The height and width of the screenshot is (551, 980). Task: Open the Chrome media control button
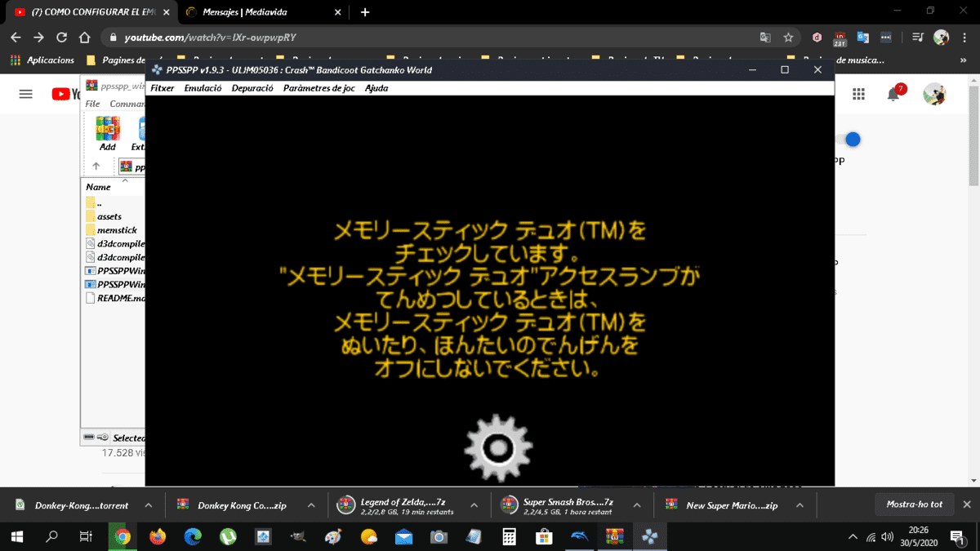[918, 38]
